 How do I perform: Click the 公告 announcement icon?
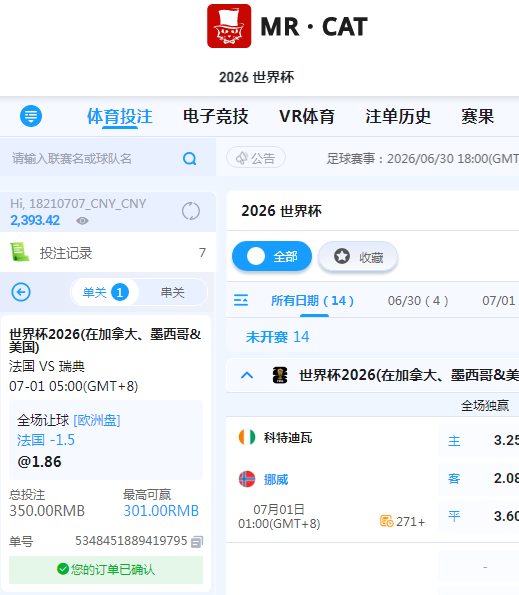pos(241,158)
